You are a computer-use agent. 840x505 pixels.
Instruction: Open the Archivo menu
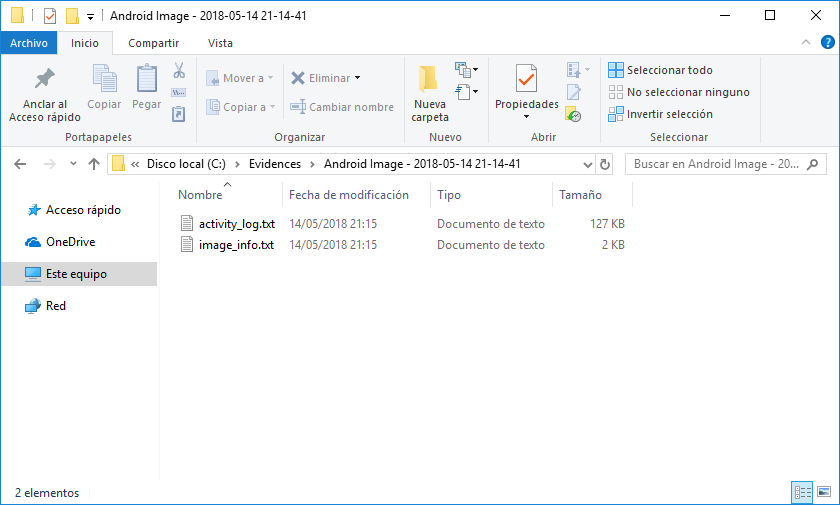pyautogui.click(x=29, y=43)
